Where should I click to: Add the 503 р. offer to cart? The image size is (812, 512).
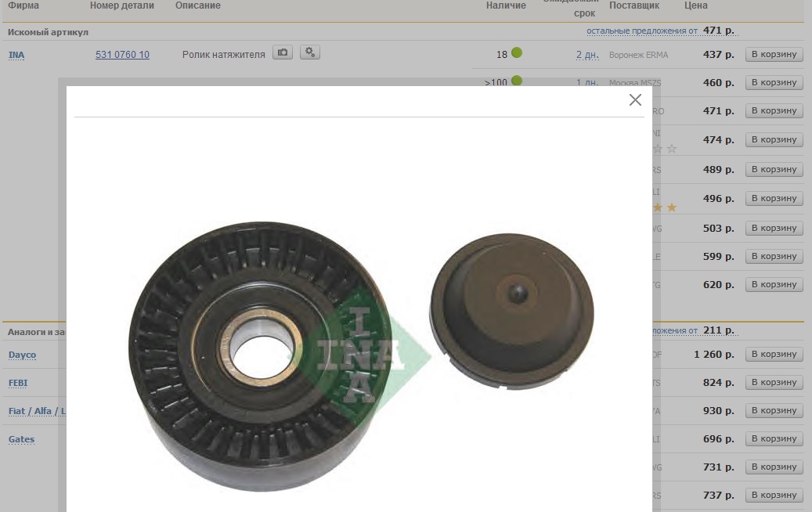[774, 228]
